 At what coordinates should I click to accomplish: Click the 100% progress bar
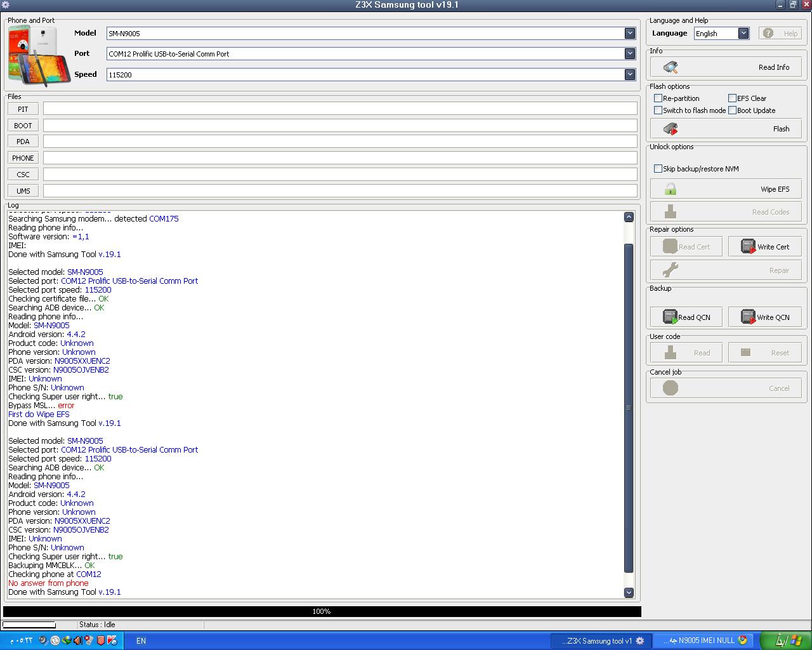(322, 611)
